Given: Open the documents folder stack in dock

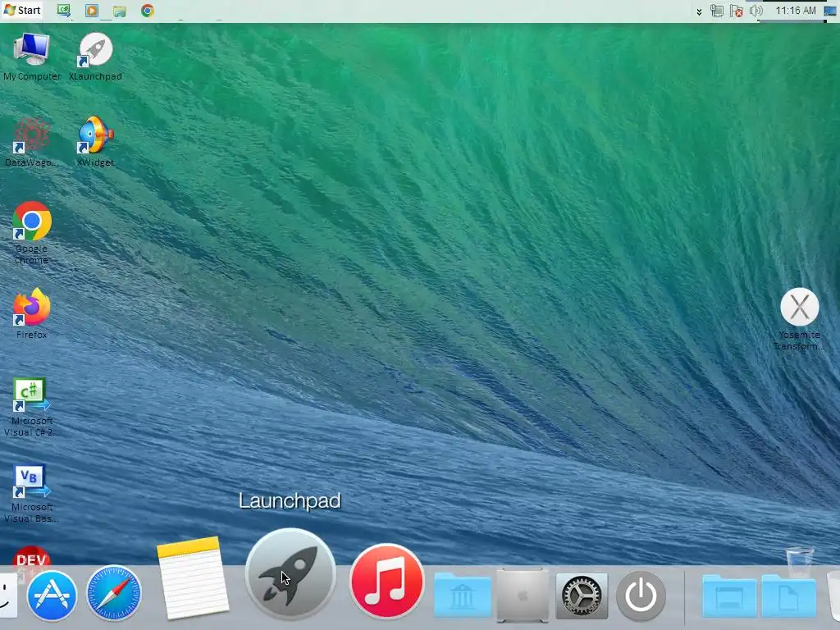Looking at the screenshot, I should click(788, 596).
